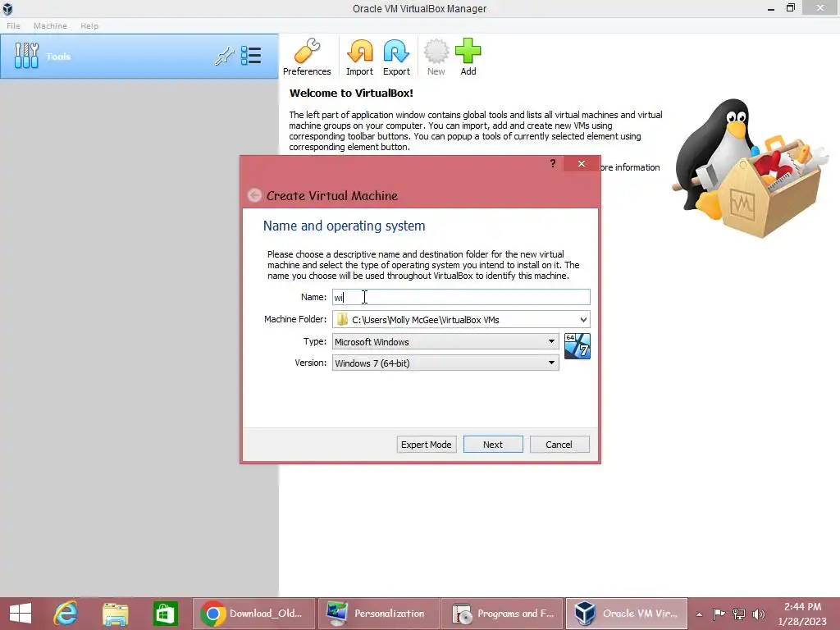
Task: Click the Name and operating system heading
Action: tap(344, 226)
